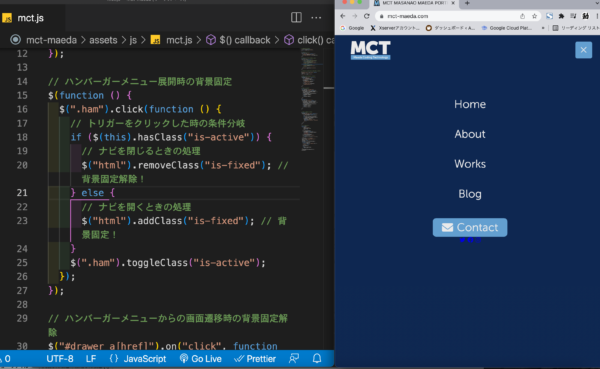Image resolution: width=600 pixels, height=369 pixels.
Task: Open notifications bell in status bar
Action: 317,359
